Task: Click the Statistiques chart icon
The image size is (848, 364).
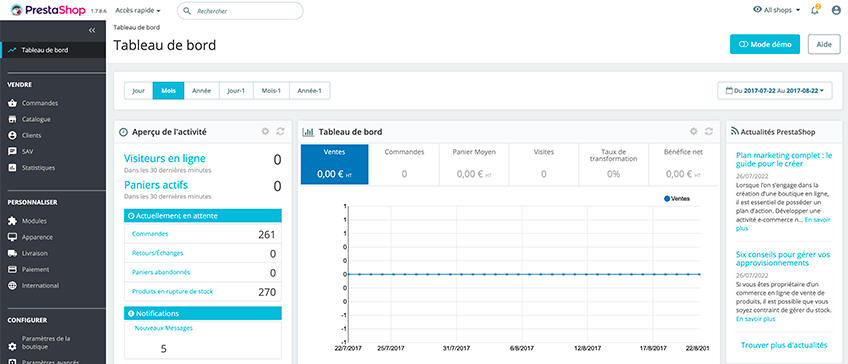Action: click(x=12, y=168)
